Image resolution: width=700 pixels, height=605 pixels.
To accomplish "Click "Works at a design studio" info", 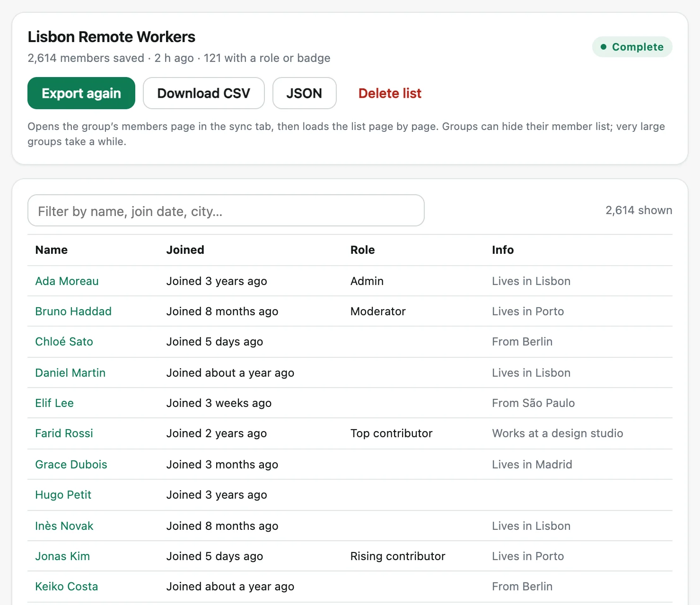I will tap(558, 433).
